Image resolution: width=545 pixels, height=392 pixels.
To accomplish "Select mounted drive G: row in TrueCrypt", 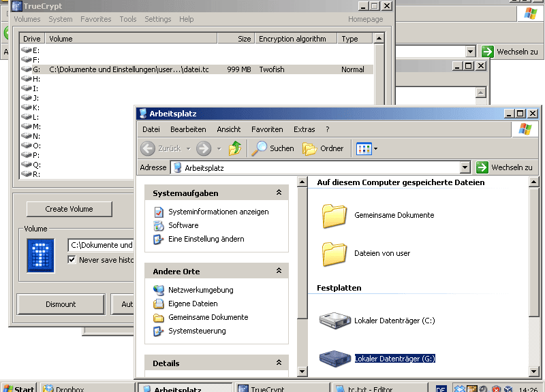I will point(197,69).
